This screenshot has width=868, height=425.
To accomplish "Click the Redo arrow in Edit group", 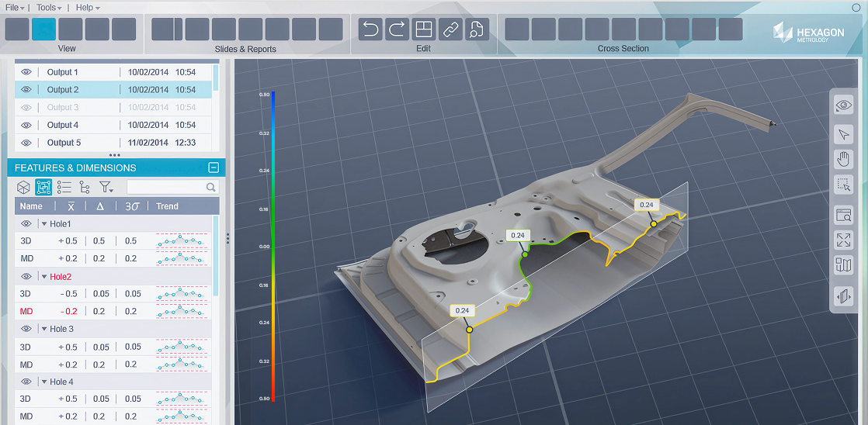I will 397,29.
